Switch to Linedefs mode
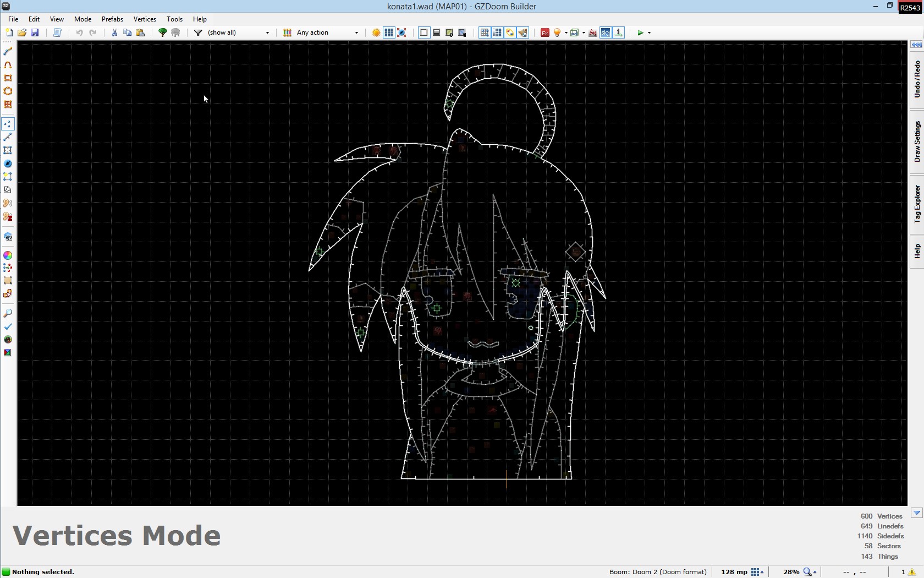This screenshot has width=924, height=578. click(8, 137)
